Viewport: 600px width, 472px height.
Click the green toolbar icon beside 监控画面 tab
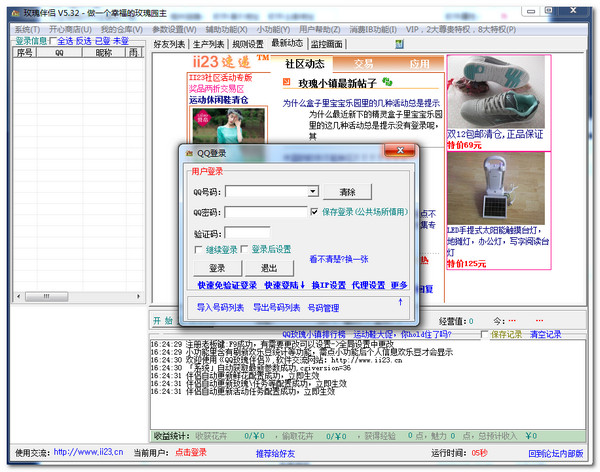click(399, 44)
